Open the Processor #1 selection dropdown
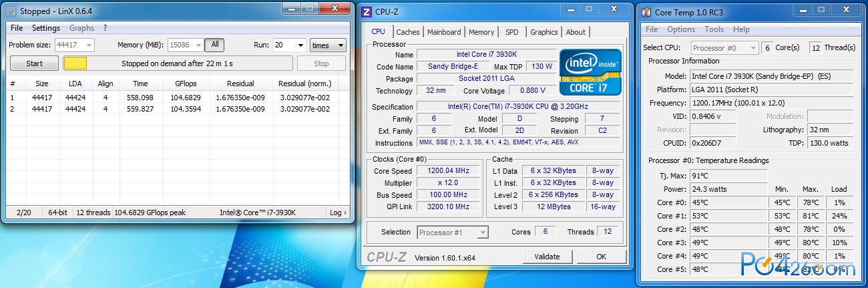Image resolution: width=868 pixels, height=288 pixels. [453, 232]
